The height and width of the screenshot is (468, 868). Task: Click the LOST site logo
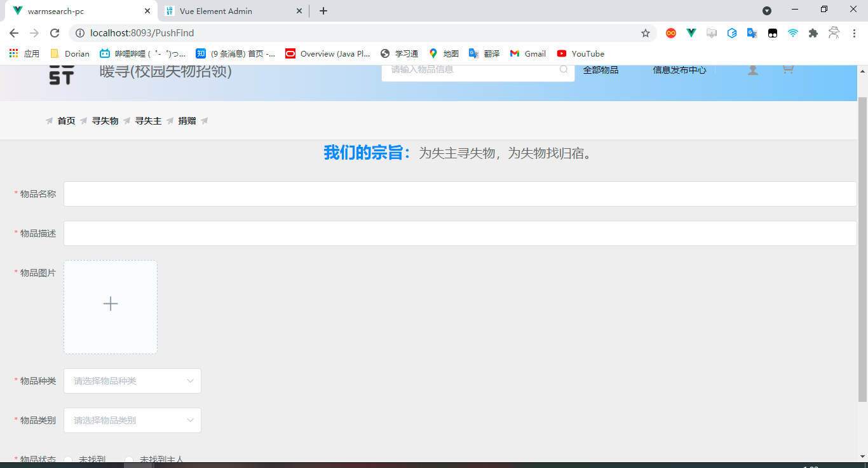[x=62, y=75]
